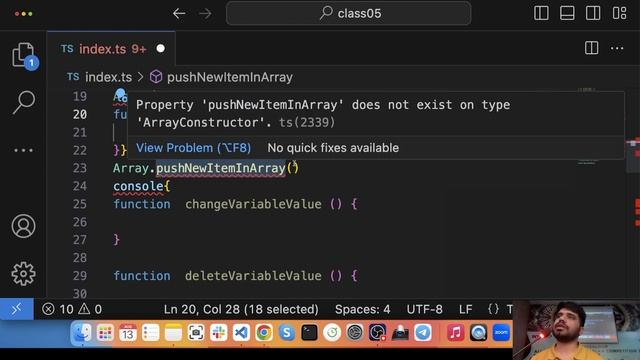Open Skype from the Dock

pyautogui.click(x=287, y=333)
